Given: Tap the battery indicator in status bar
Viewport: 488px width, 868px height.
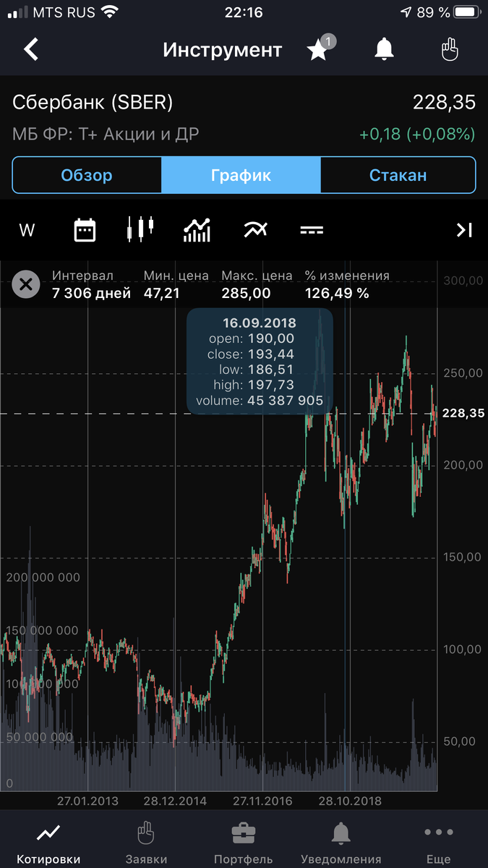Looking at the screenshot, I should [467, 12].
